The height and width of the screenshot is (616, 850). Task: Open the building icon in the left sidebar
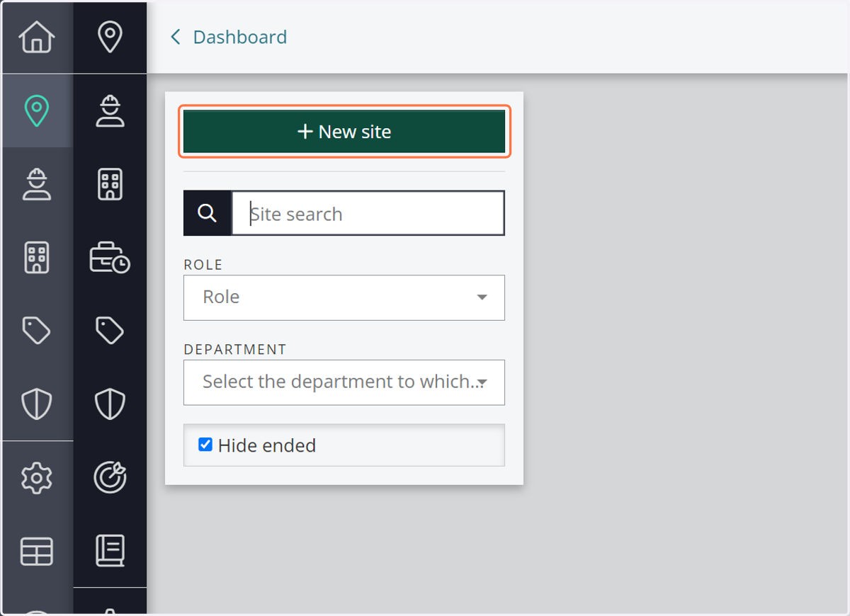coord(37,258)
